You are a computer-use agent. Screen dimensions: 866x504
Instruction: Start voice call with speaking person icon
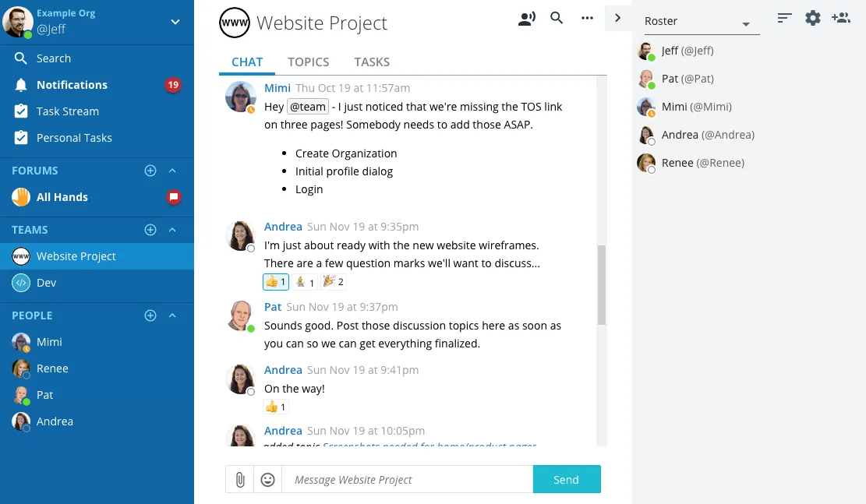526,19
